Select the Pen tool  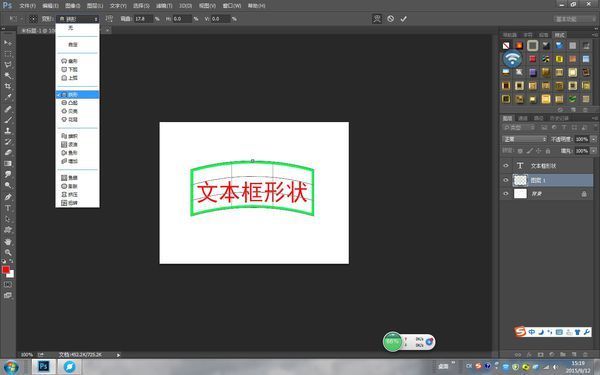click(x=8, y=197)
